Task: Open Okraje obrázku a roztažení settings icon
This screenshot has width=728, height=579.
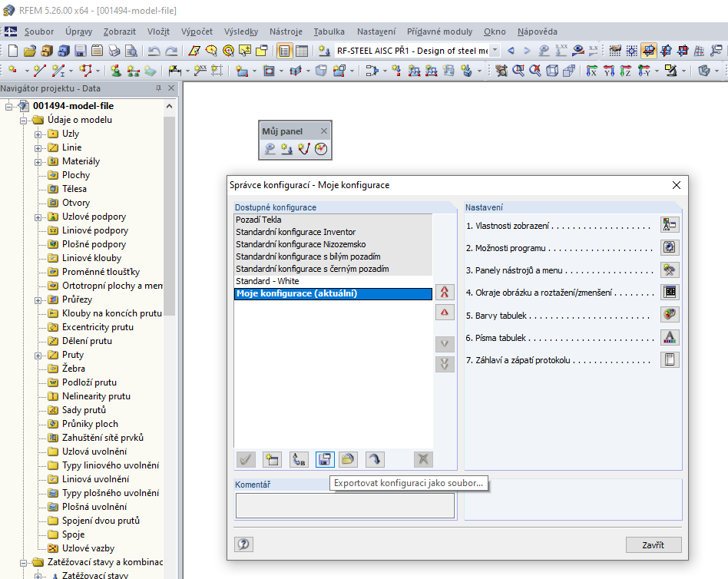Action: click(x=670, y=292)
